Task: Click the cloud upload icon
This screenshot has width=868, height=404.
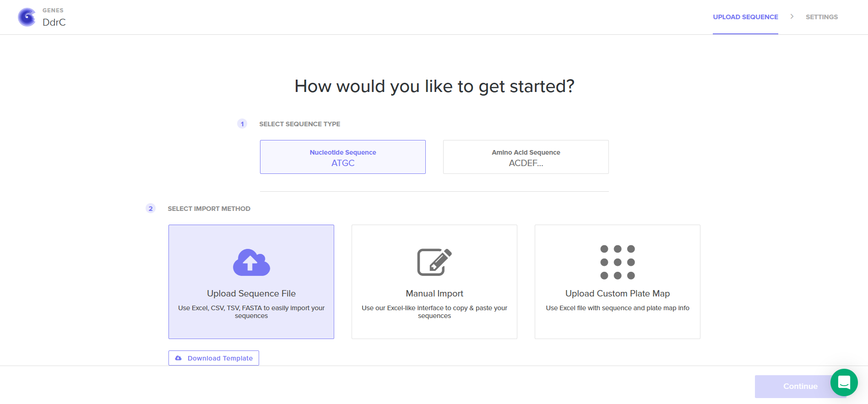Action: (x=251, y=263)
